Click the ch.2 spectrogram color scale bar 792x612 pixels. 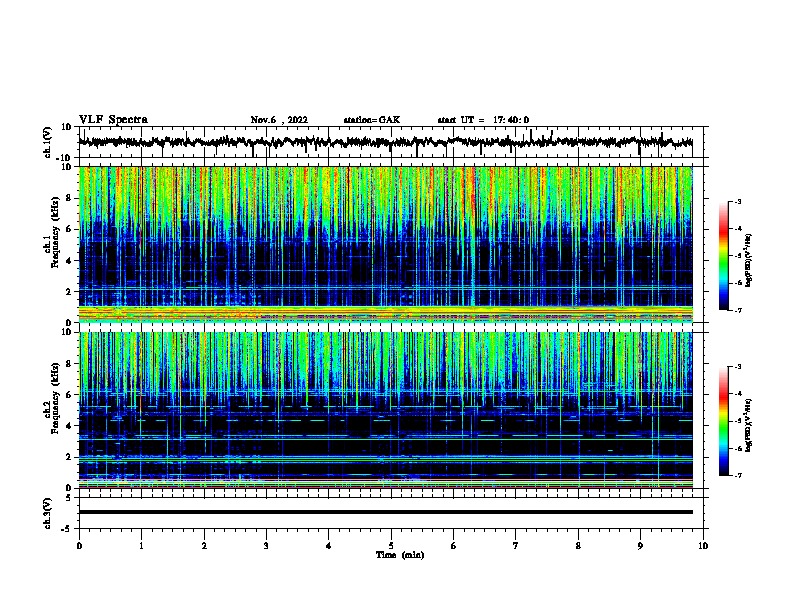click(x=724, y=421)
